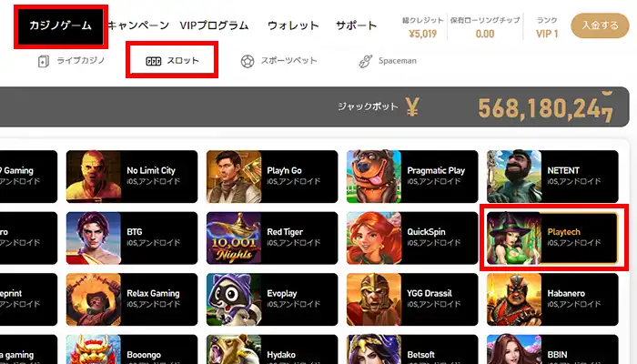Click total credit value ¥5,019

coord(422,34)
